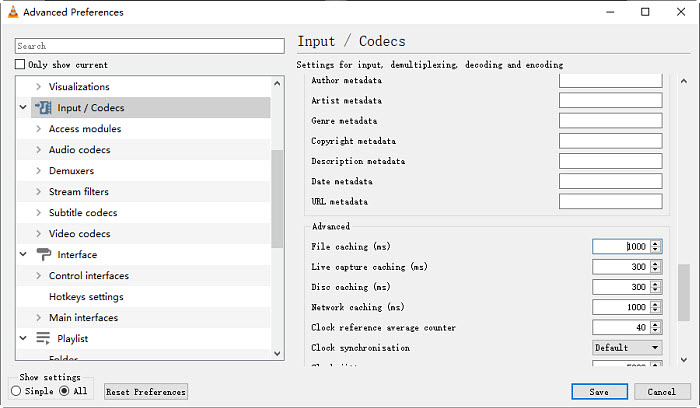Decrease Live capture caching value
This screenshot has height=408, width=700.
[x=655, y=270]
